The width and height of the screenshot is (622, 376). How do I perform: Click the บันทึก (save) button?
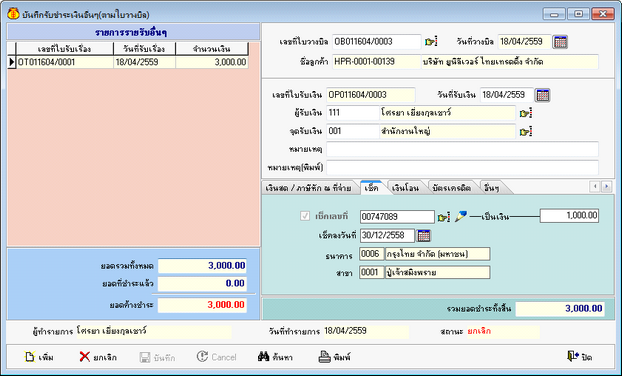(157, 357)
